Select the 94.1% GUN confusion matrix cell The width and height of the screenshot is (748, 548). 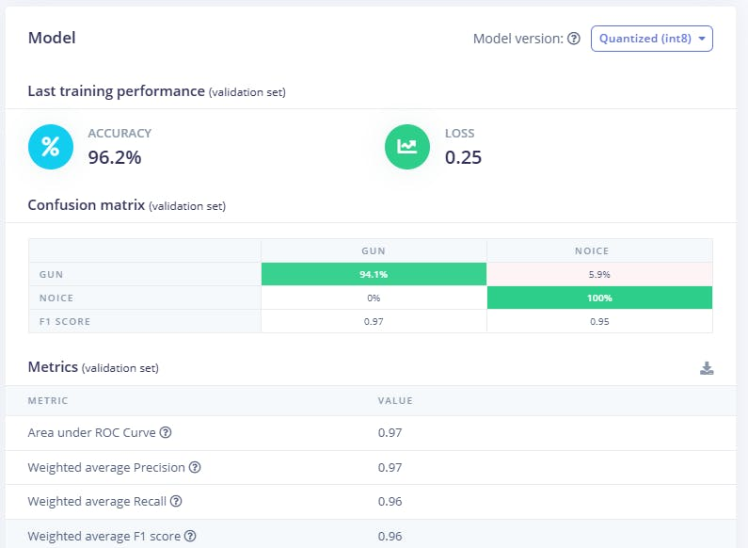374,274
